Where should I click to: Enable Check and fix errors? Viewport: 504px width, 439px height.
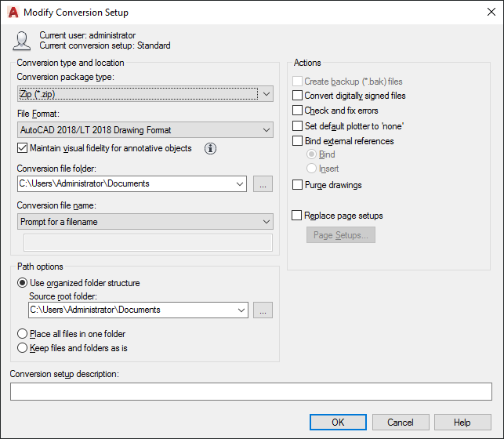tap(297, 111)
